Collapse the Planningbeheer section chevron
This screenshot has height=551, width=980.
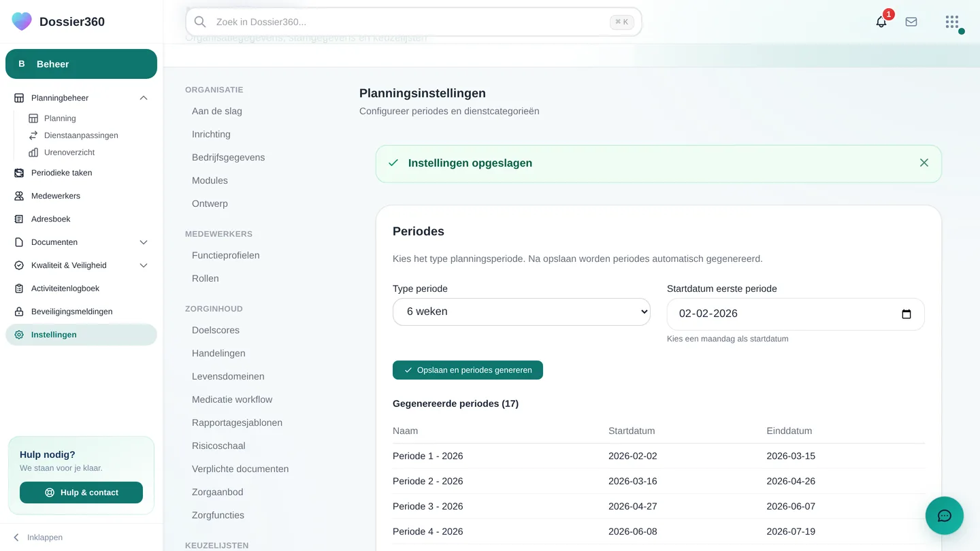(144, 98)
